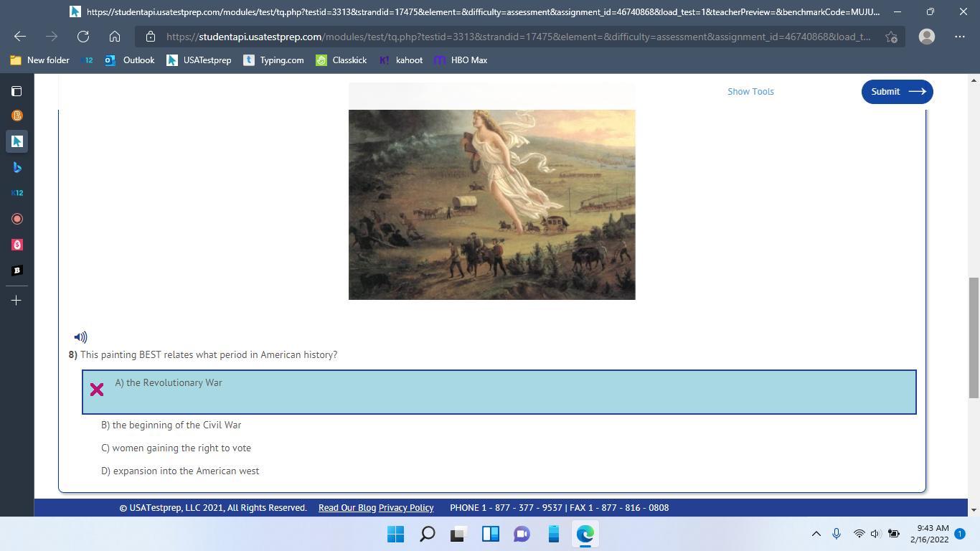Open the USATestprep bookmark
The image size is (980, 551).
[199, 60]
